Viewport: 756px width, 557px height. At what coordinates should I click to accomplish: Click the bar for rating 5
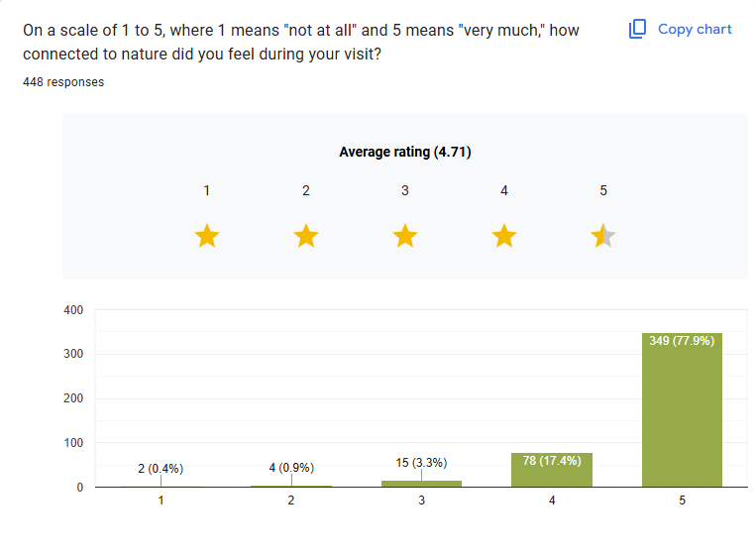tap(682, 416)
